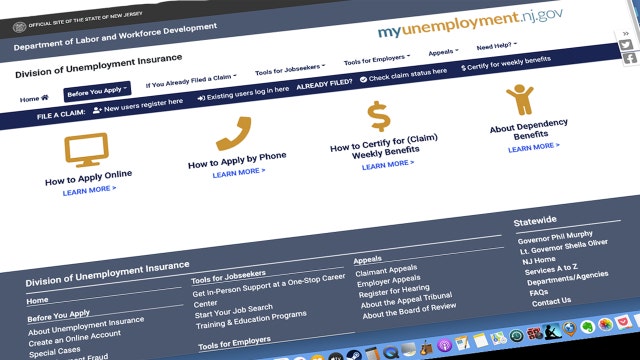
Task: Open Podcasts from the Dock
Action: point(444,345)
